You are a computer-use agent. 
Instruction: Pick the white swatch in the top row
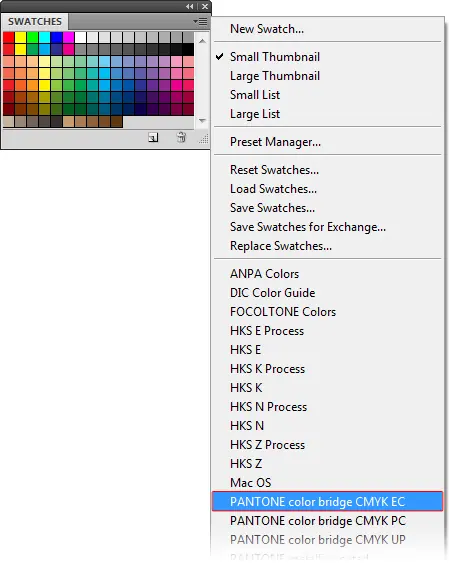point(80,38)
